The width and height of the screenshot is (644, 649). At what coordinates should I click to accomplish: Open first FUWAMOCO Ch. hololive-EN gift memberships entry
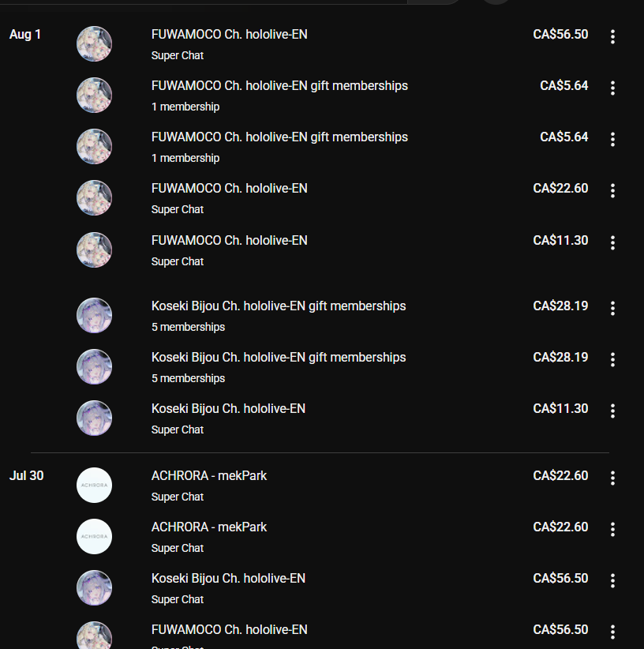(x=279, y=86)
